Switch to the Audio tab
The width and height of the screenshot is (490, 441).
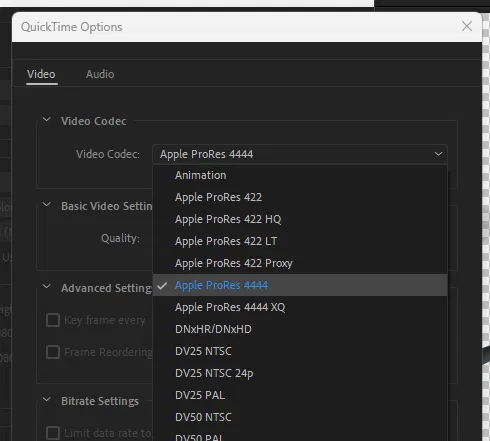(100, 74)
